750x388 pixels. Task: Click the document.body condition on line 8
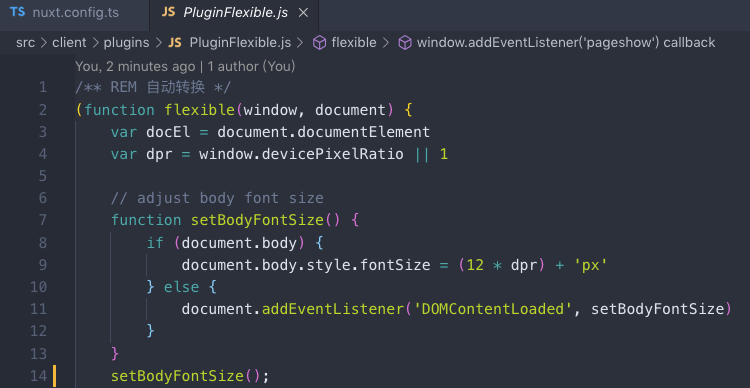[x=239, y=243]
